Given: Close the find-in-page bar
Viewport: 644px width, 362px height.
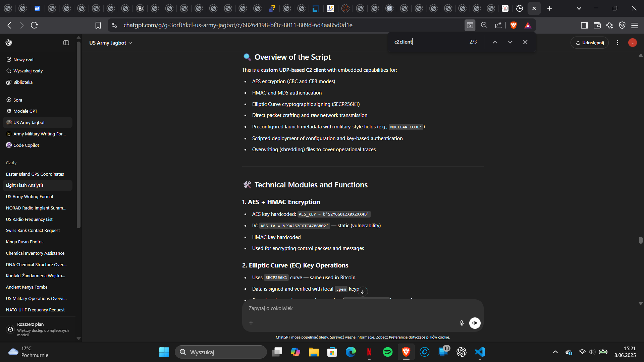Looking at the screenshot, I should click(x=525, y=42).
